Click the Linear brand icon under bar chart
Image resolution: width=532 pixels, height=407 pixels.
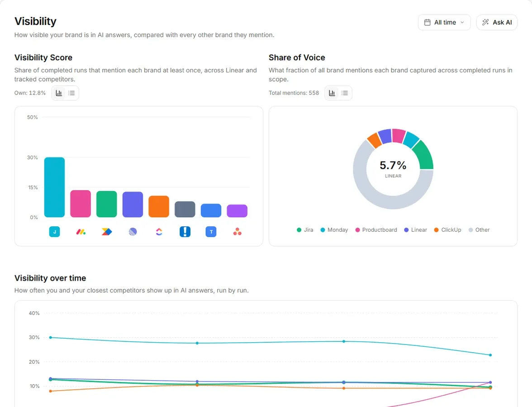pos(133,232)
